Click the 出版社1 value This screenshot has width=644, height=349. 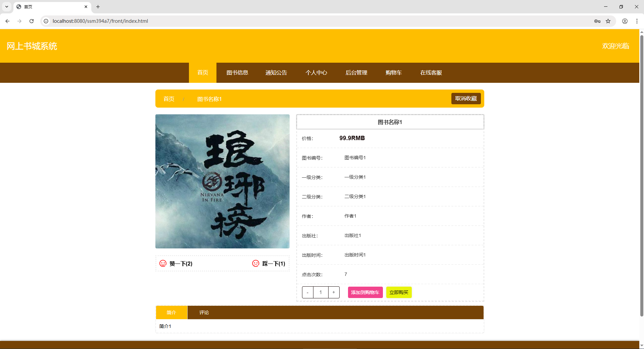pos(353,235)
